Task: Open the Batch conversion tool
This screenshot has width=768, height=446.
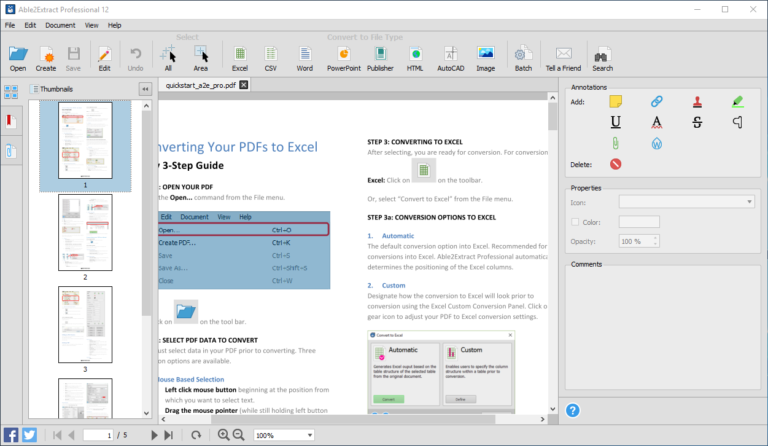Action: (523, 54)
